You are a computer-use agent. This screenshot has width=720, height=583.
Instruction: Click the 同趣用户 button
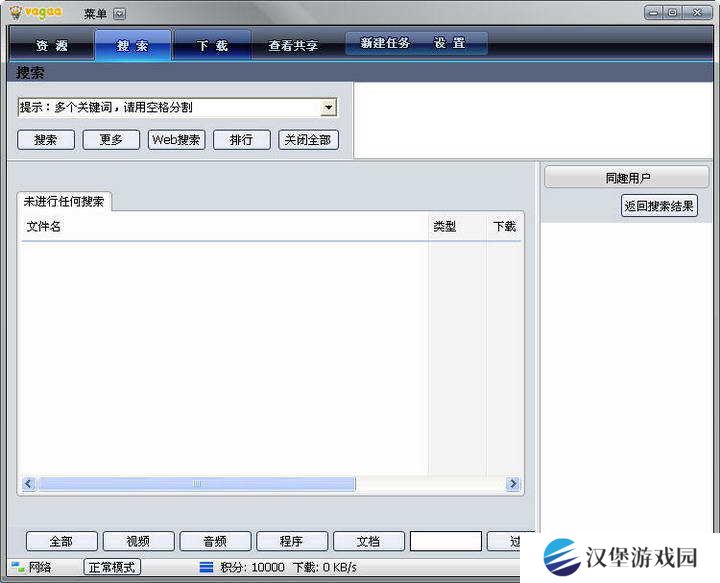[627, 177]
